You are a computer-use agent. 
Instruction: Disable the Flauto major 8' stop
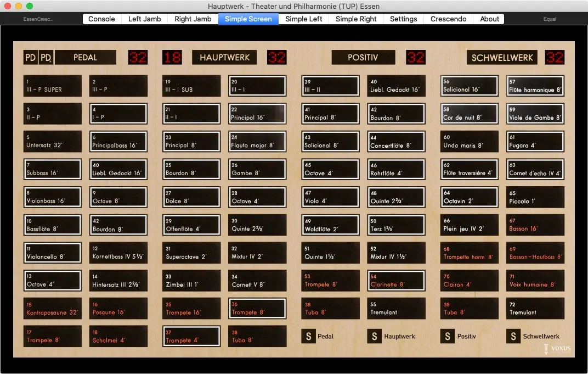(x=257, y=142)
